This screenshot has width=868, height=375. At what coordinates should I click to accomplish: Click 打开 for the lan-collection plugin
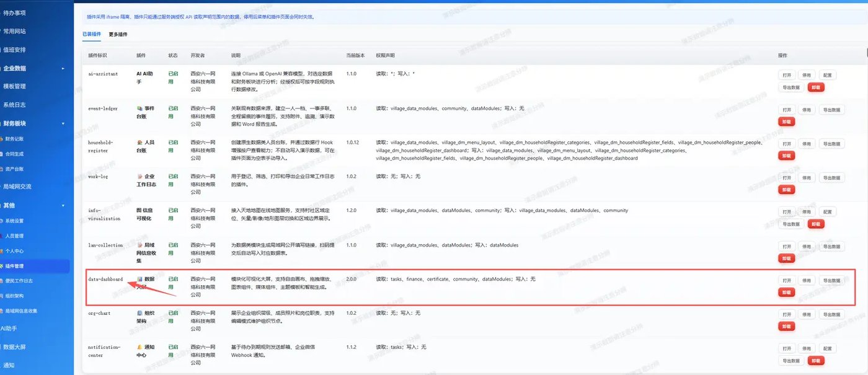click(787, 247)
